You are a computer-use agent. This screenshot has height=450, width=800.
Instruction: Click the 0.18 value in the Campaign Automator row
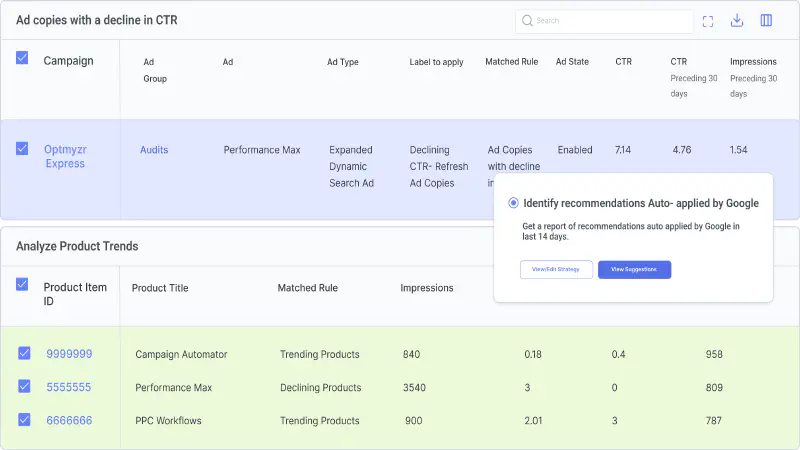pos(533,354)
